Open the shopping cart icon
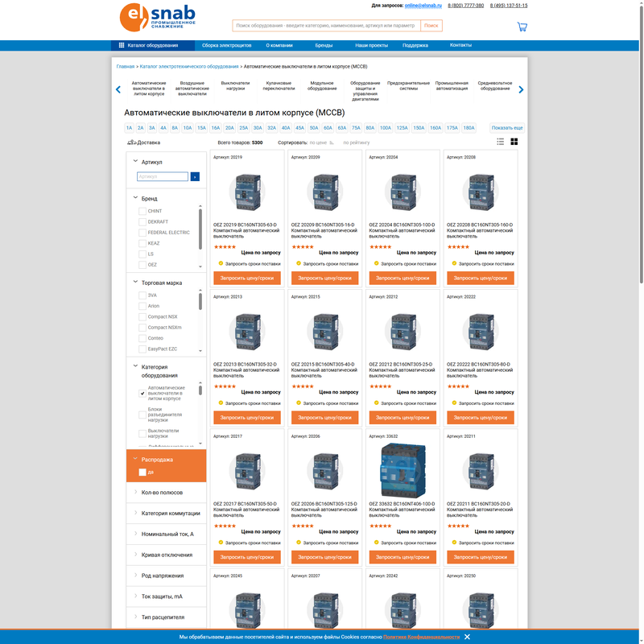644x644 pixels. (x=522, y=27)
